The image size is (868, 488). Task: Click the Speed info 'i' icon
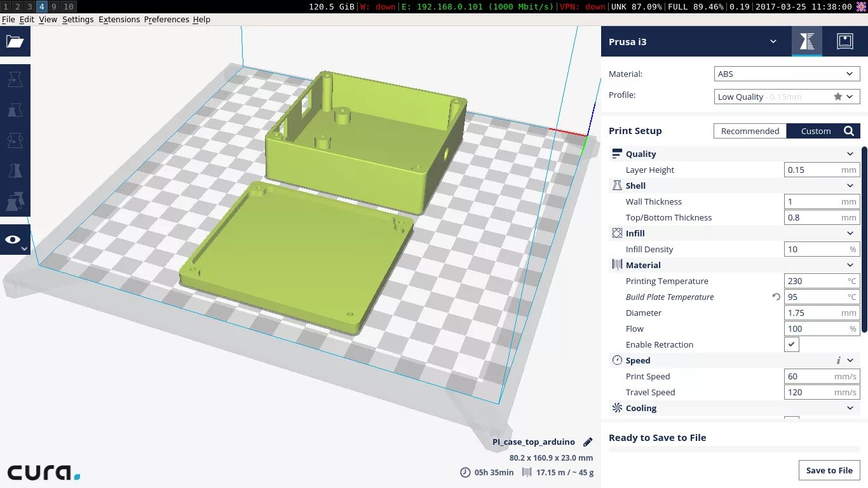tap(838, 360)
